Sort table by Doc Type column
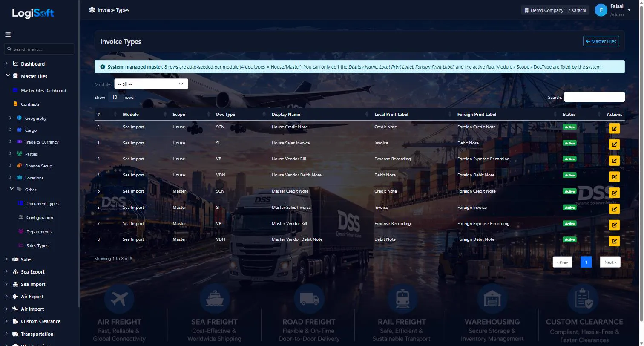 [241, 114]
